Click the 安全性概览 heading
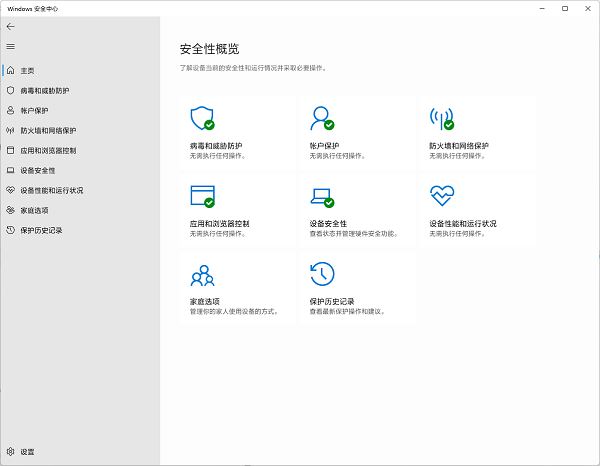This screenshot has width=600, height=466. (209, 49)
